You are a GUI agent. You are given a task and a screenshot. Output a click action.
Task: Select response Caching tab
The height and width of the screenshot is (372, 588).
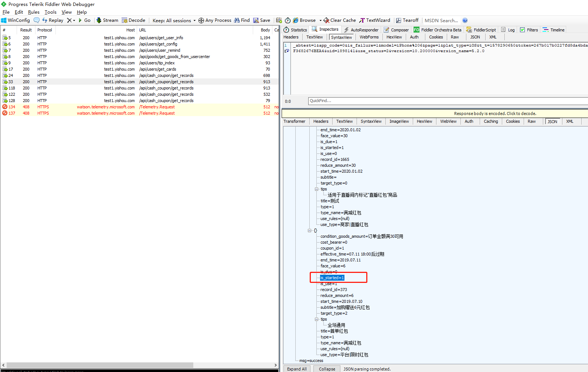(491, 121)
